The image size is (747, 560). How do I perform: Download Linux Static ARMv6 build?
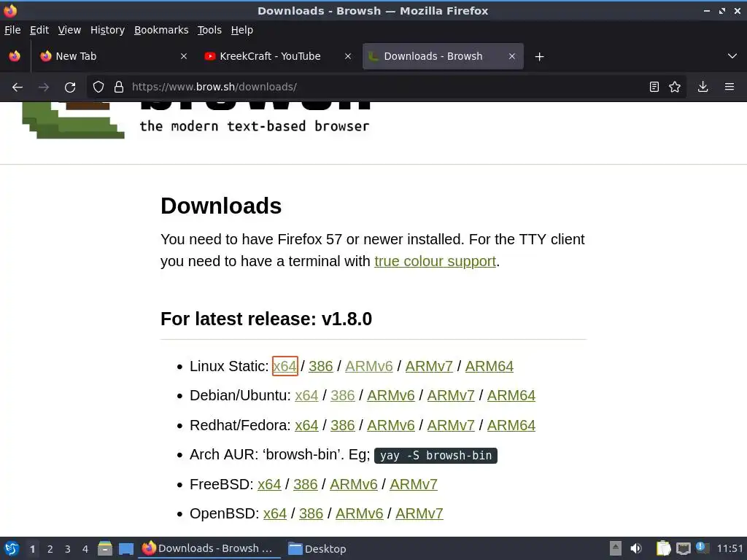(x=368, y=366)
